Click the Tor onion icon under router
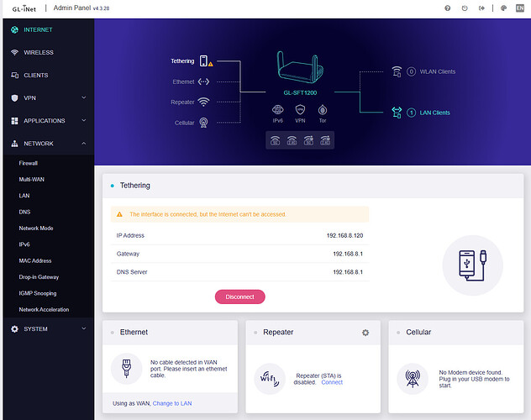 coord(323,110)
